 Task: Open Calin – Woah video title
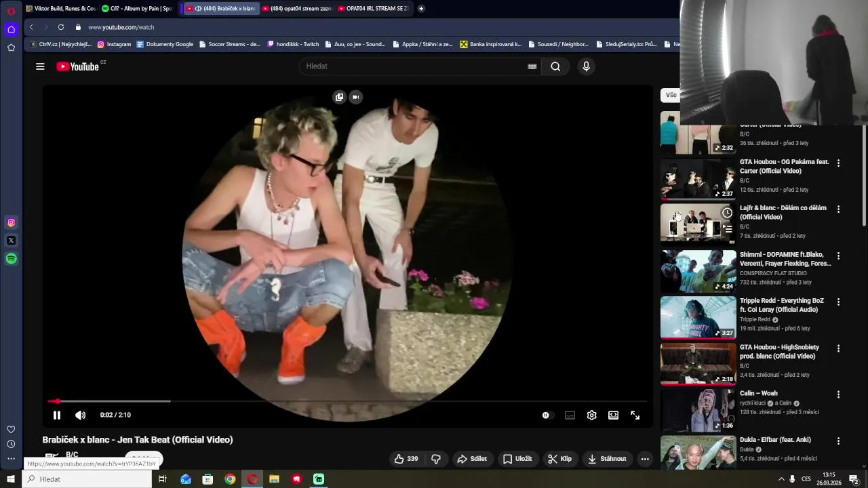coord(758,393)
